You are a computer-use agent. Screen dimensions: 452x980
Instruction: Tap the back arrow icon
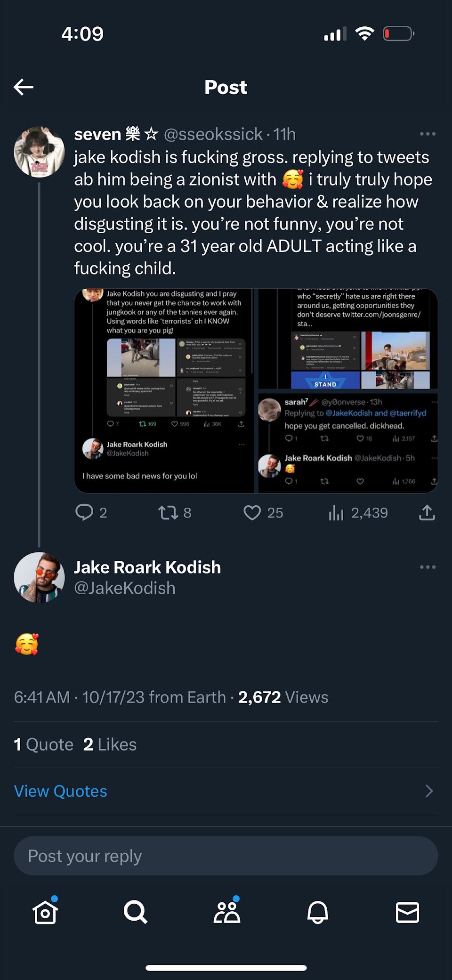coord(24,87)
